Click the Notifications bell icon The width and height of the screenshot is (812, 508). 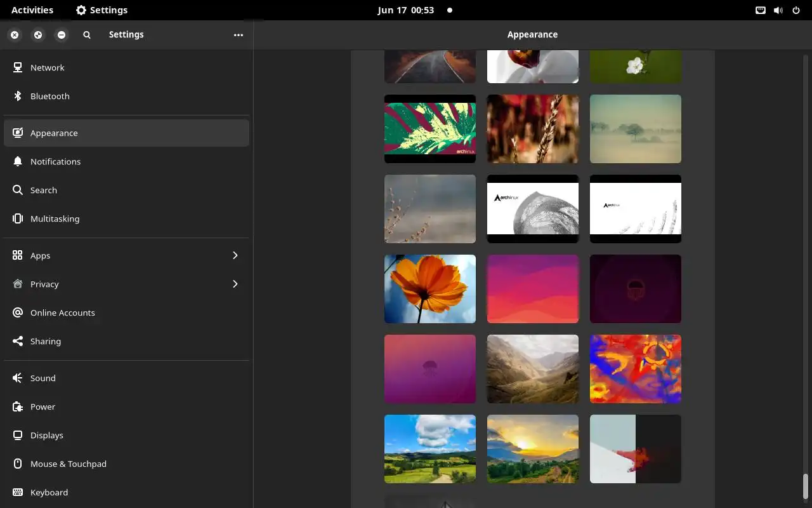[18, 161]
